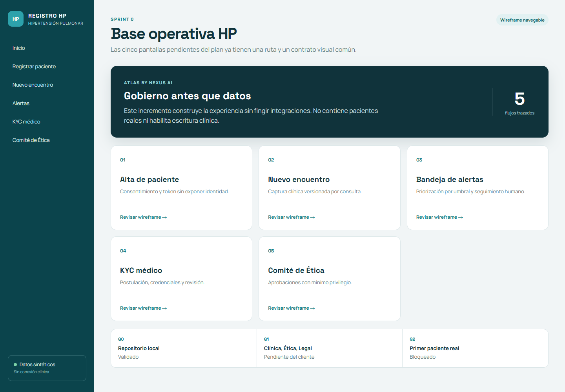Screen dimensions: 565x392
Task: Click the Comité de Ética card title
Action: coord(296,270)
